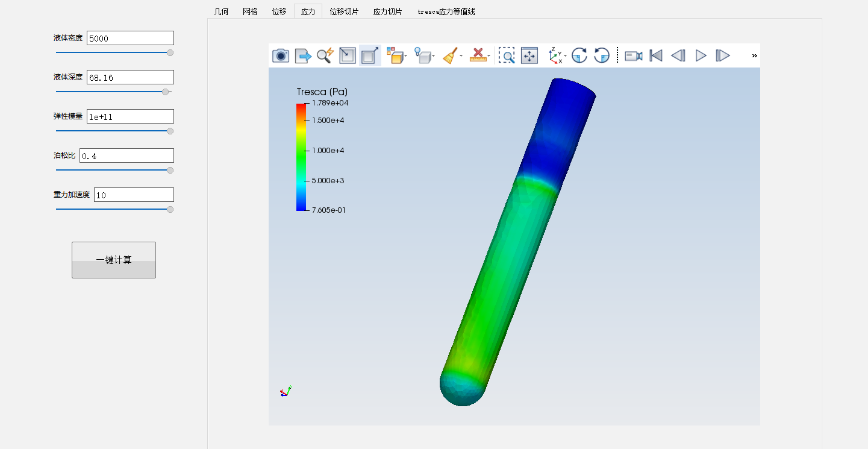868x449 pixels.
Task: Select the 应力 tab
Action: (308, 11)
